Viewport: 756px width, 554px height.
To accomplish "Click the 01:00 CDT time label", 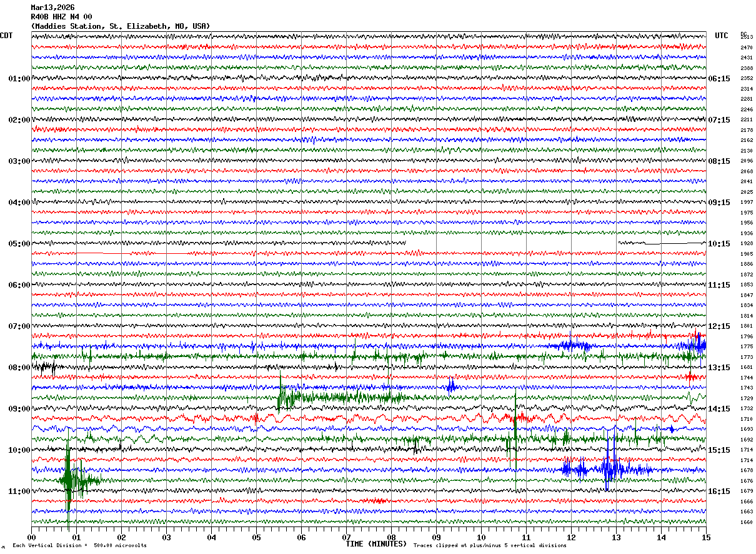I will (19, 79).
